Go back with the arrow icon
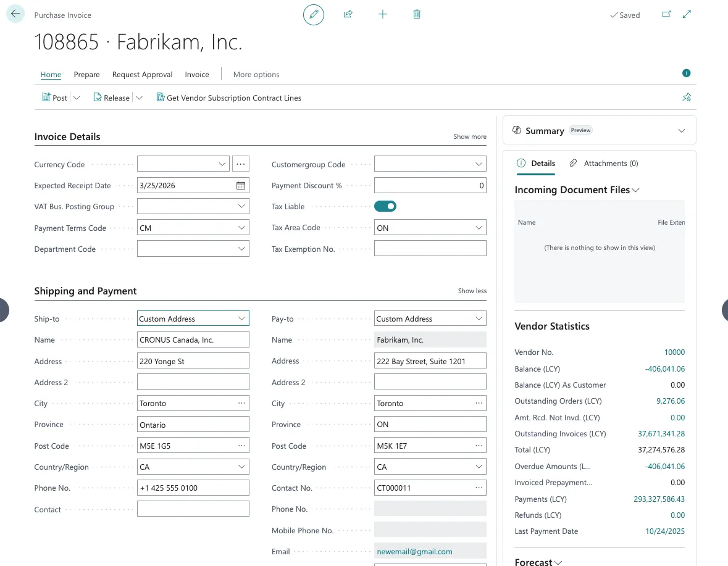This screenshot has width=728, height=566. click(x=15, y=14)
